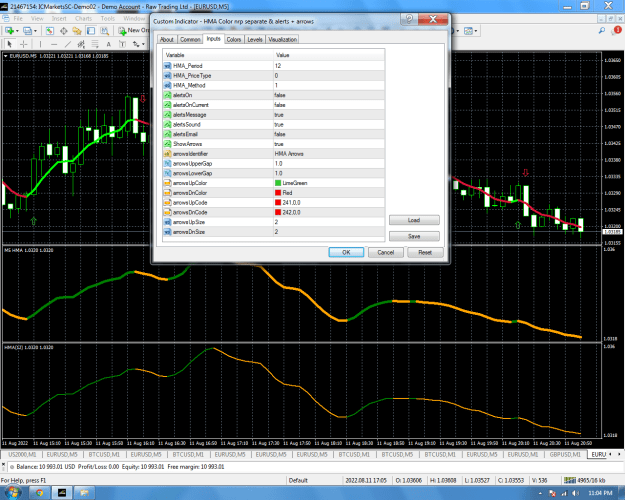Viewport: 625px width, 500px height.
Task: Click the search magnifier icon
Action: [601, 30]
